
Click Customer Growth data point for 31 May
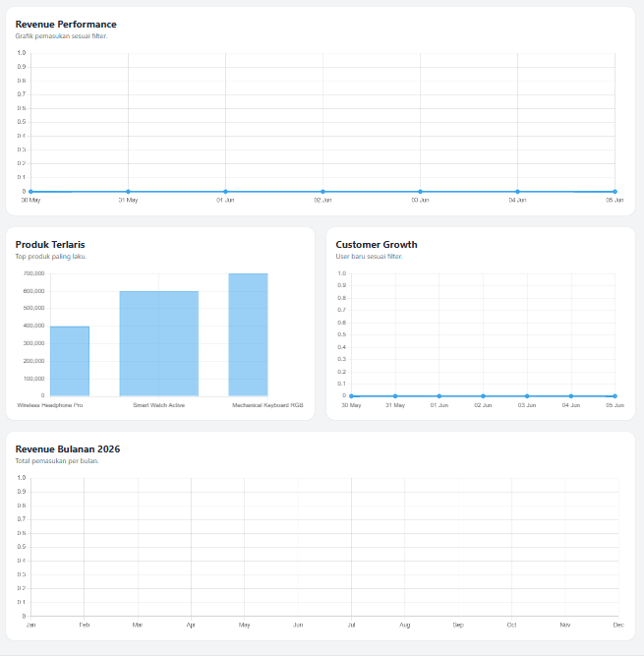tap(395, 396)
